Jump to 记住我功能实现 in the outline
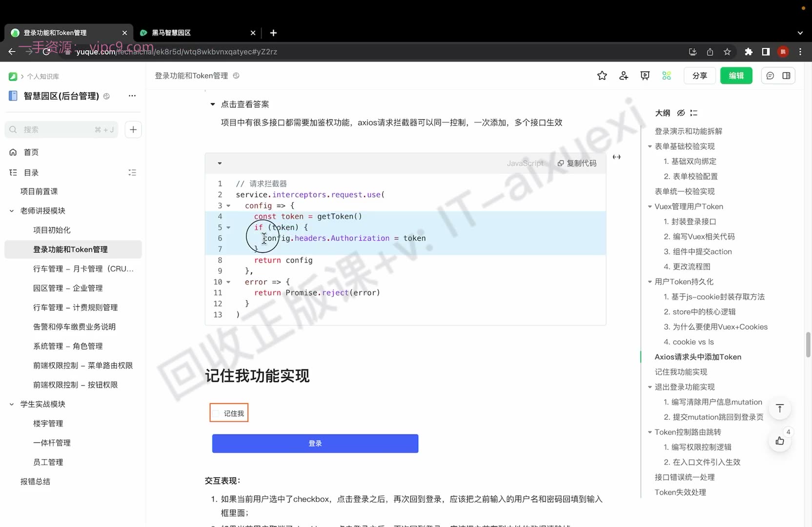 click(x=681, y=372)
